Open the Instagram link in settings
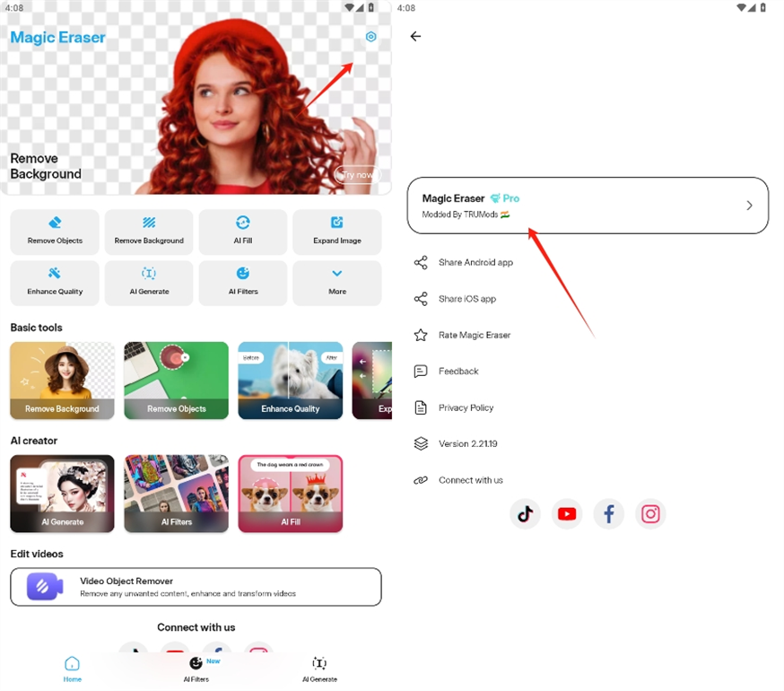 coord(650,514)
